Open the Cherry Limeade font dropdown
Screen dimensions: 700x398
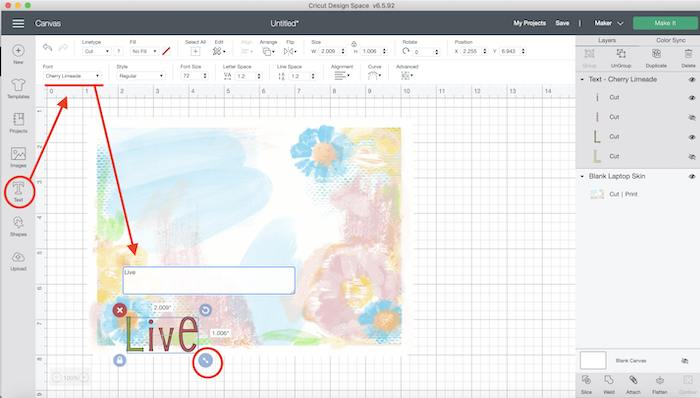tap(72, 76)
